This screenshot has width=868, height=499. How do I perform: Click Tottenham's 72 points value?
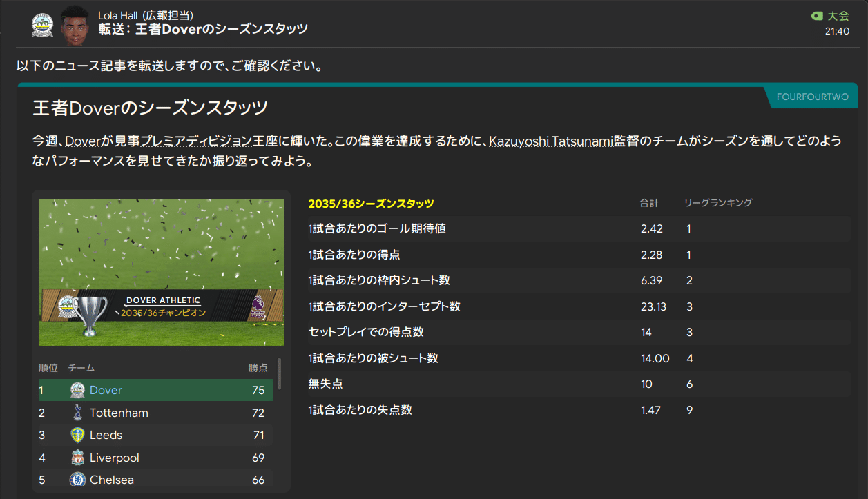pos(258,413)
